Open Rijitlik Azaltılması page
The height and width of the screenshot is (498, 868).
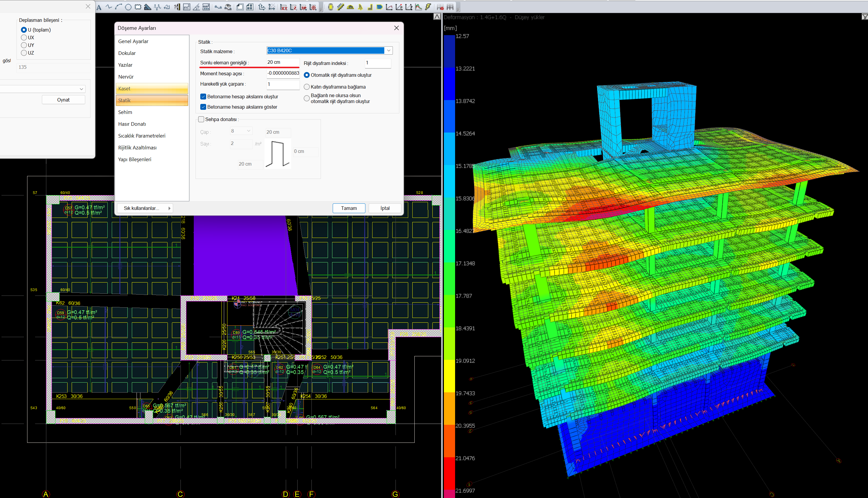[152, 148]
